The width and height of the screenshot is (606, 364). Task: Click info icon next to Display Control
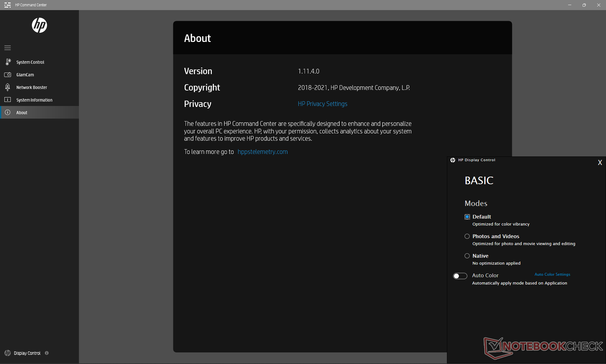[x=47, y=353]
